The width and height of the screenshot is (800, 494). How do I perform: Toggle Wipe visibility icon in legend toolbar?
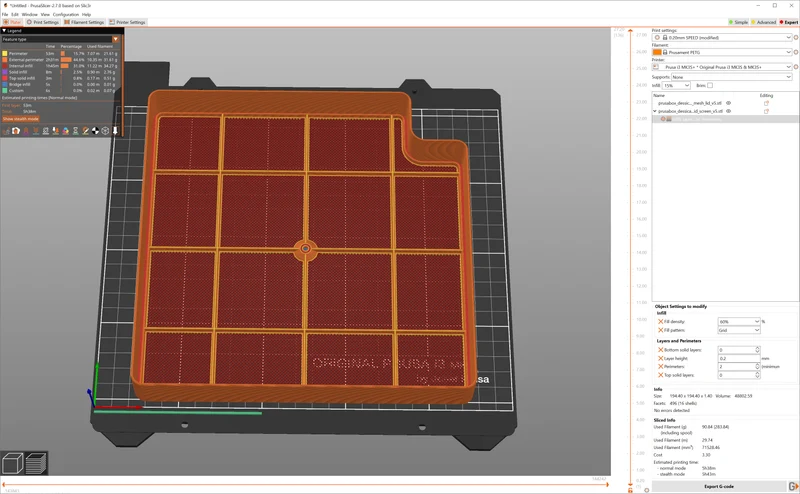coord(16,131)
